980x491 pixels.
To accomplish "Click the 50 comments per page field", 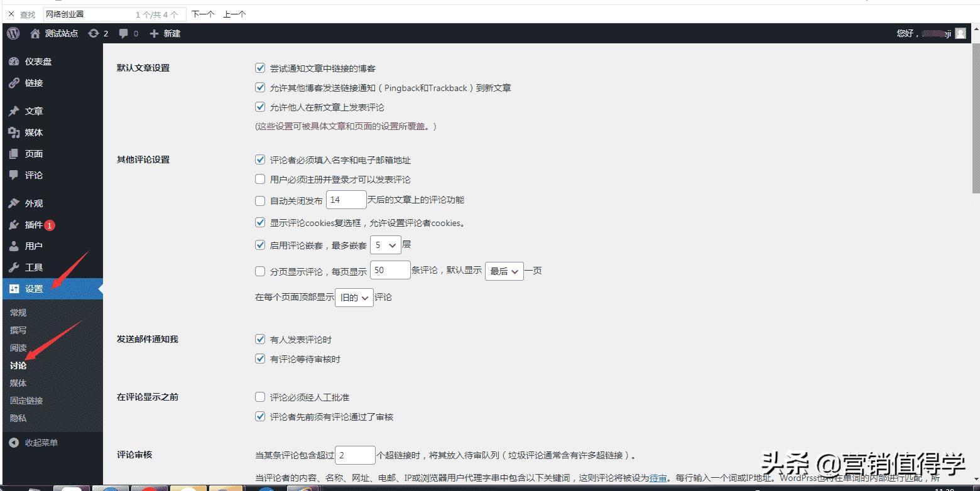I will click(x=390, y=271).
